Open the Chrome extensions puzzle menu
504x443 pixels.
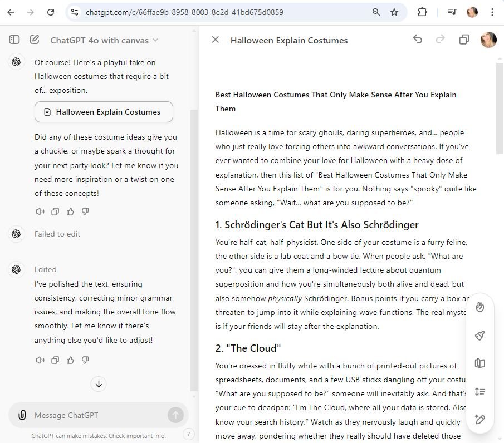(422, 12)
